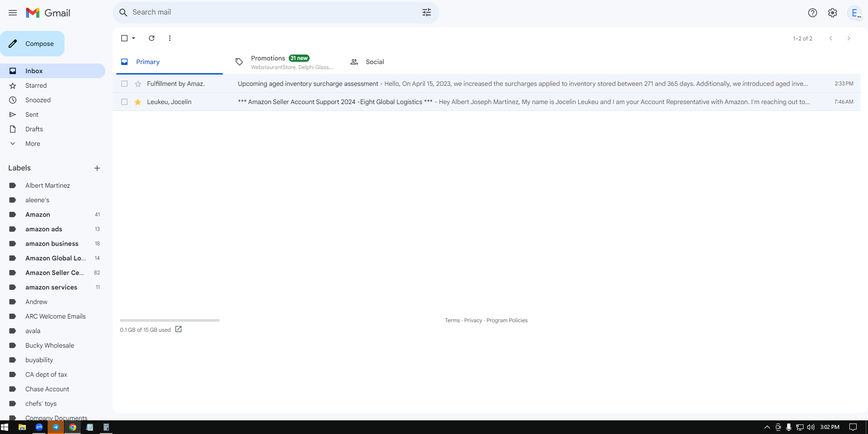868x434 pixels.
Task: Select the Fulfillment by Amazon email checkbox
Action: [x=124, y=84]
